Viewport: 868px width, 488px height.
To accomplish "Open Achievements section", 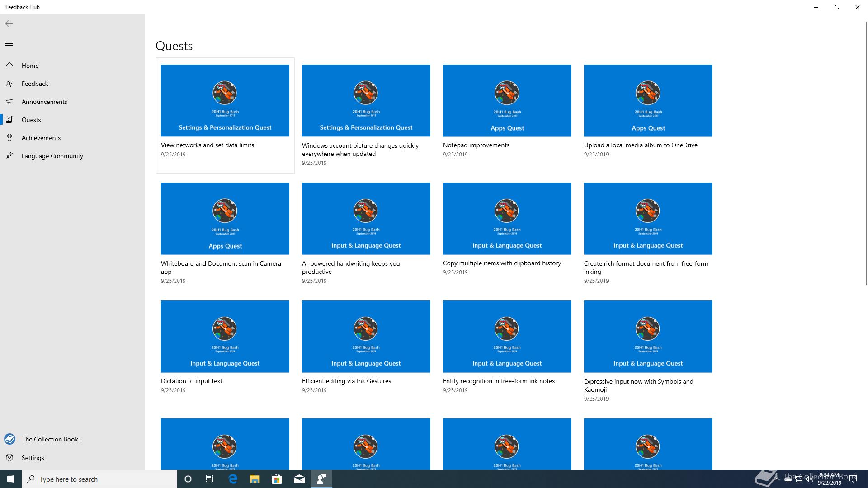I will tap(41, 138).
